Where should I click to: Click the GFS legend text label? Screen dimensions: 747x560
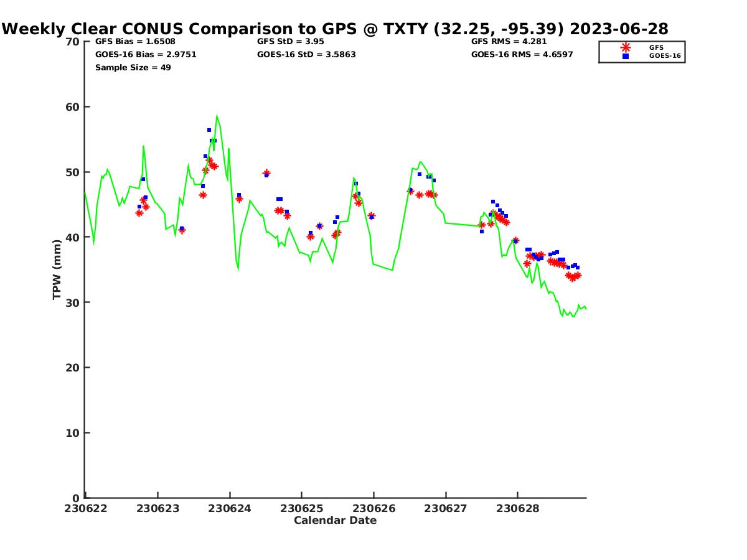tap(656, 47)
